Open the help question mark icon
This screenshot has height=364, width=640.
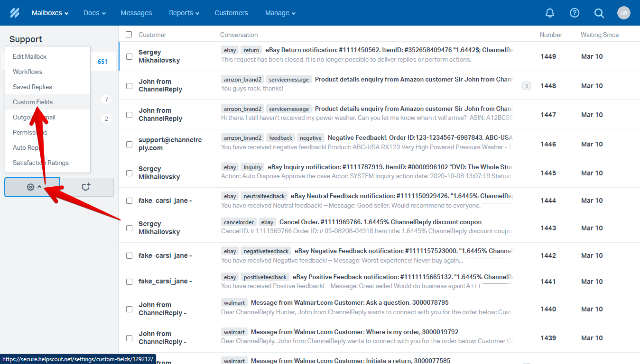click(x=575, y=13)
